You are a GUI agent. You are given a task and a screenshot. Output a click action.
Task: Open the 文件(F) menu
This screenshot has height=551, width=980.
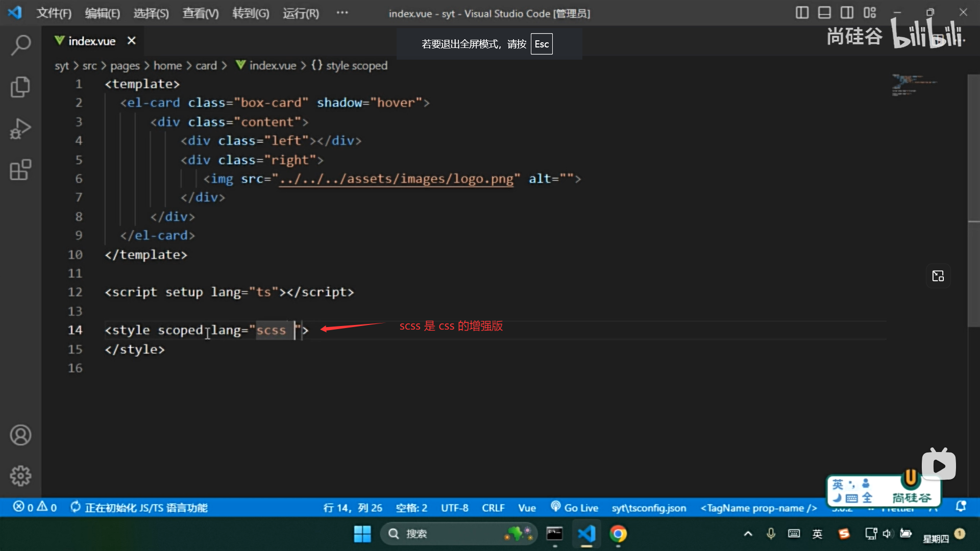coord(54,13)
